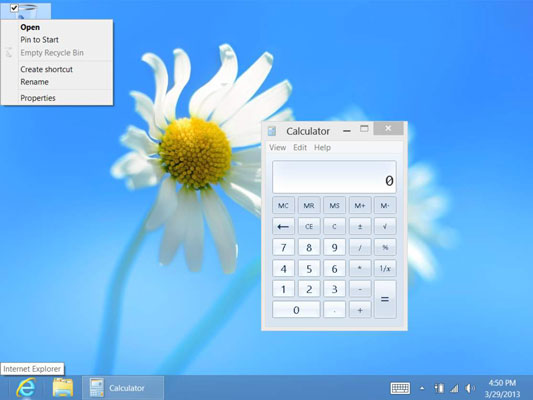Click the 8 digit key
This screenshot has width=533, height=400.
coord(309,247)
